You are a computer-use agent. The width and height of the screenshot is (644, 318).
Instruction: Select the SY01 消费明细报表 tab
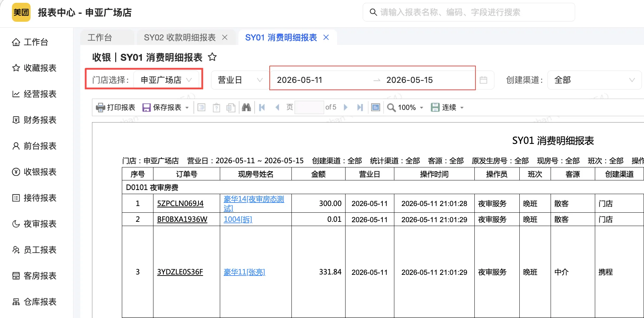click(281, 38)
